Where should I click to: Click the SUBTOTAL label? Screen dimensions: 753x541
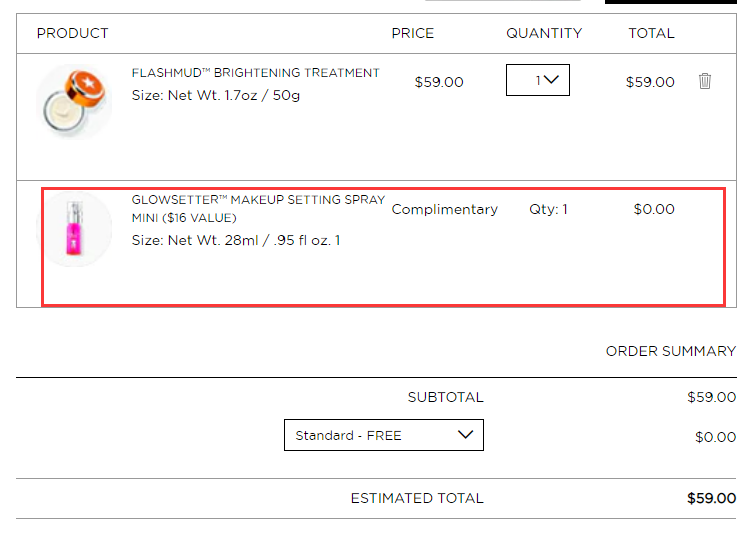point(446,397)
